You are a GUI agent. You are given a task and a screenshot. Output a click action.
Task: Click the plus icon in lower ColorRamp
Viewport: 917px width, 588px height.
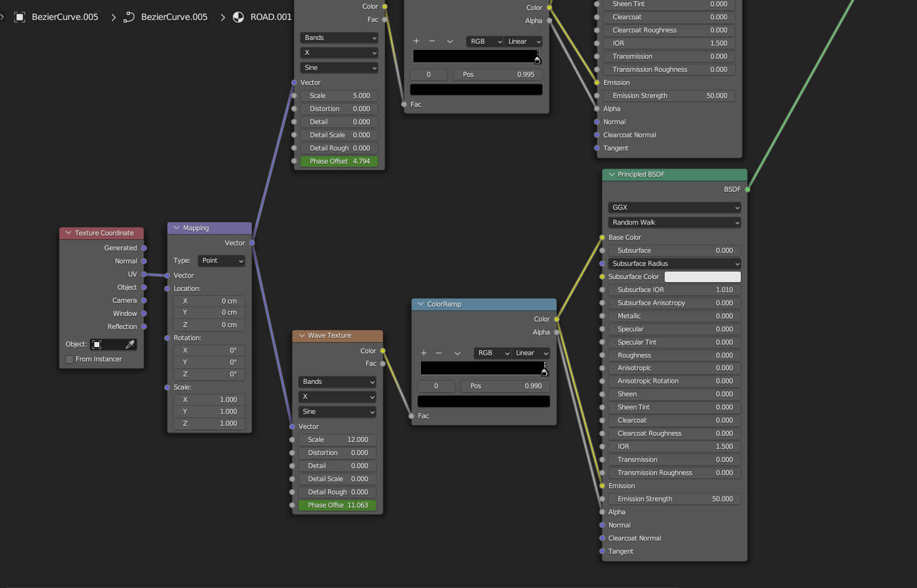pos(424,353)
